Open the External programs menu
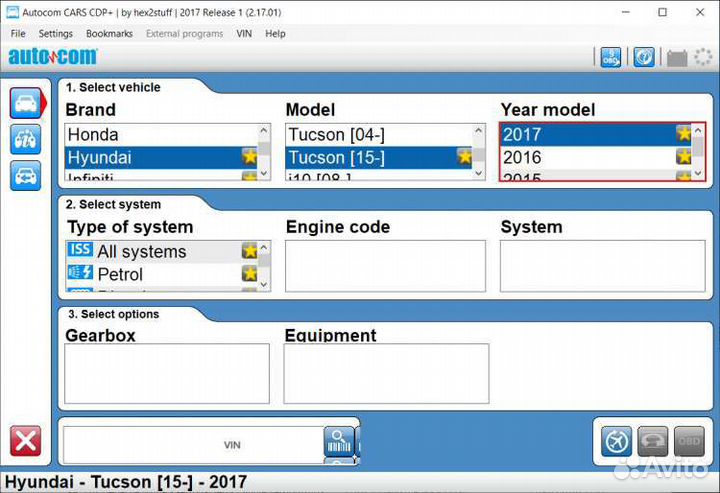The width and height of the screenshot is (720, 493). pos(184,34)
